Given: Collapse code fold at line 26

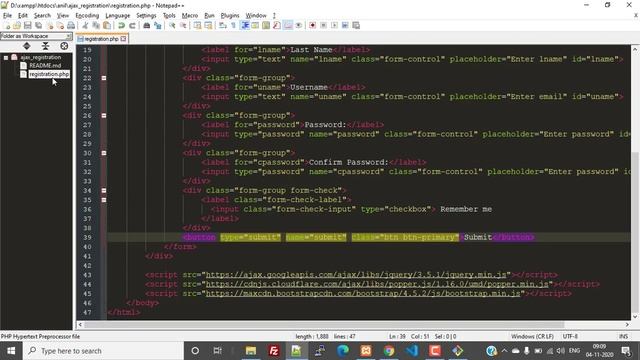Looking at the screenshot, I should (104, 116).
